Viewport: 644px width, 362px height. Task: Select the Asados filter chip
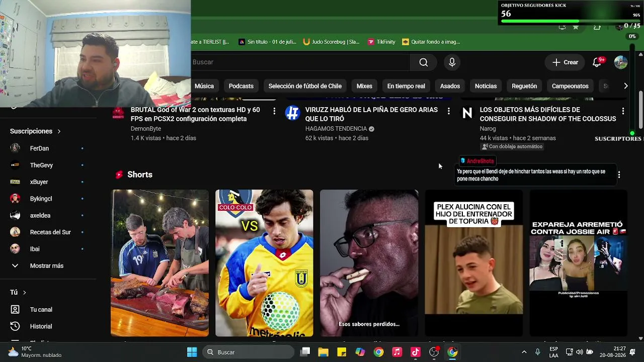coord(450,86)
